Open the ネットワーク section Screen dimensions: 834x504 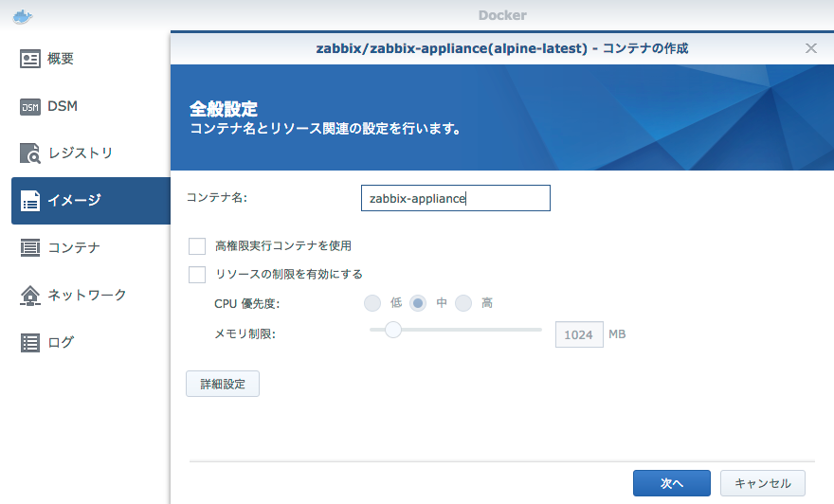pos(86,295)
